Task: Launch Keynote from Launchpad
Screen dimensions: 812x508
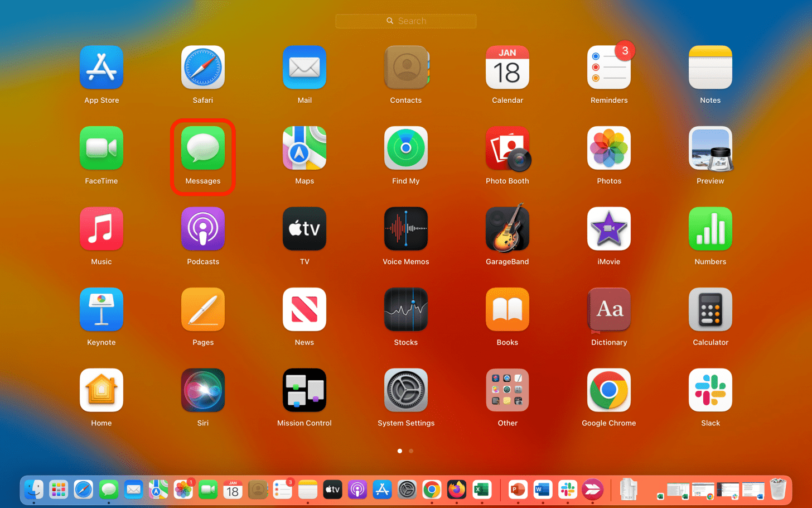Action: coord(101,310)
